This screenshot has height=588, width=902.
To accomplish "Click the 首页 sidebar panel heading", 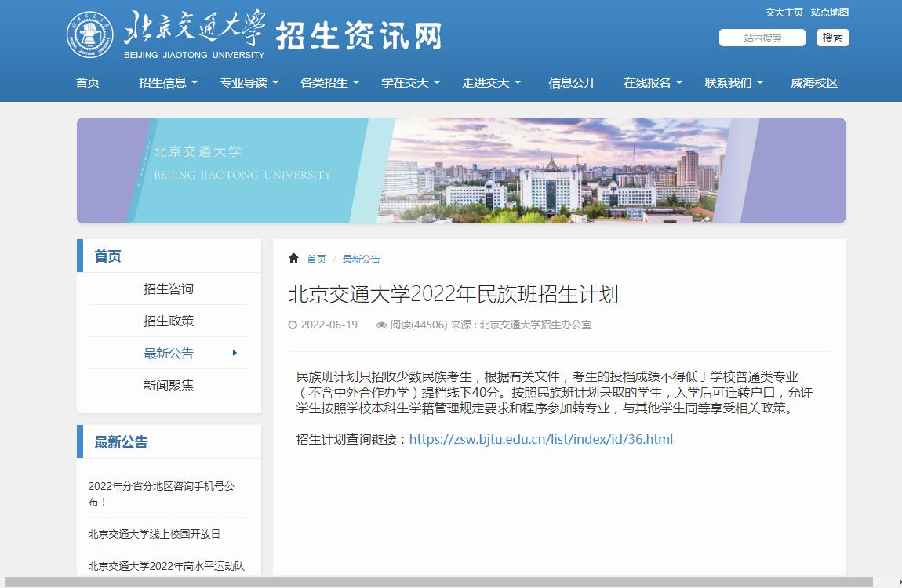I will click(107, 256).
